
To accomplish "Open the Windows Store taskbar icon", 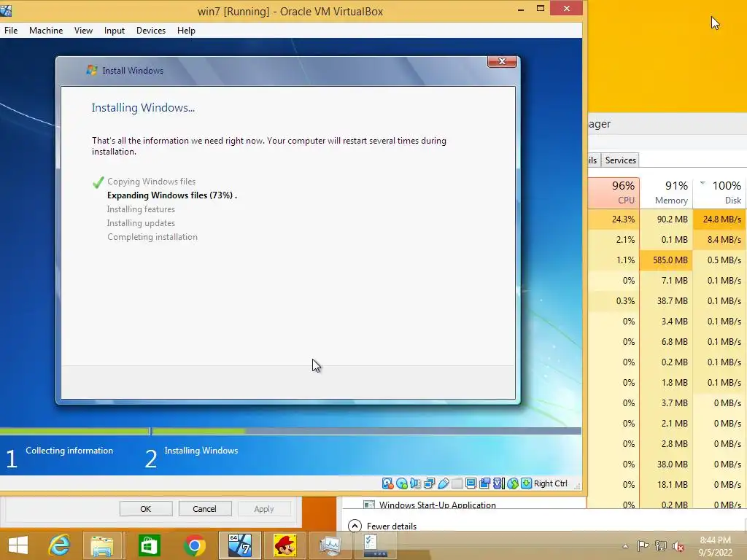I will coord(149,545).
